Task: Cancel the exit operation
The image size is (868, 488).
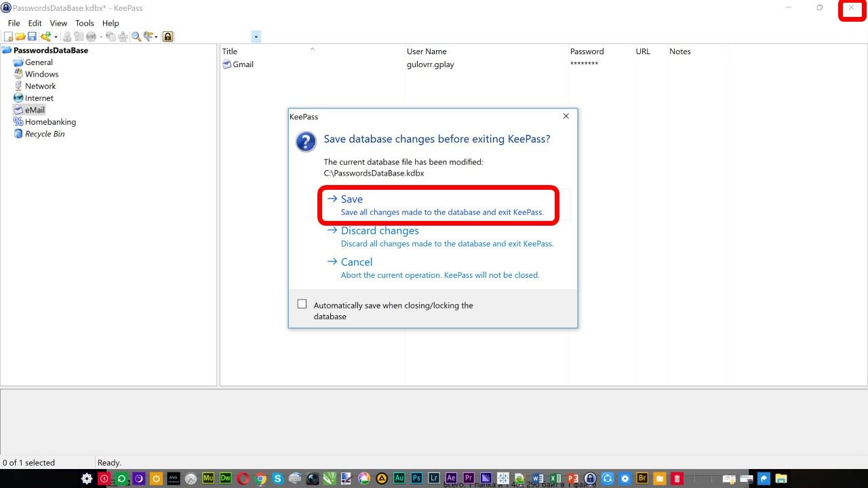Action: (357, 262)
